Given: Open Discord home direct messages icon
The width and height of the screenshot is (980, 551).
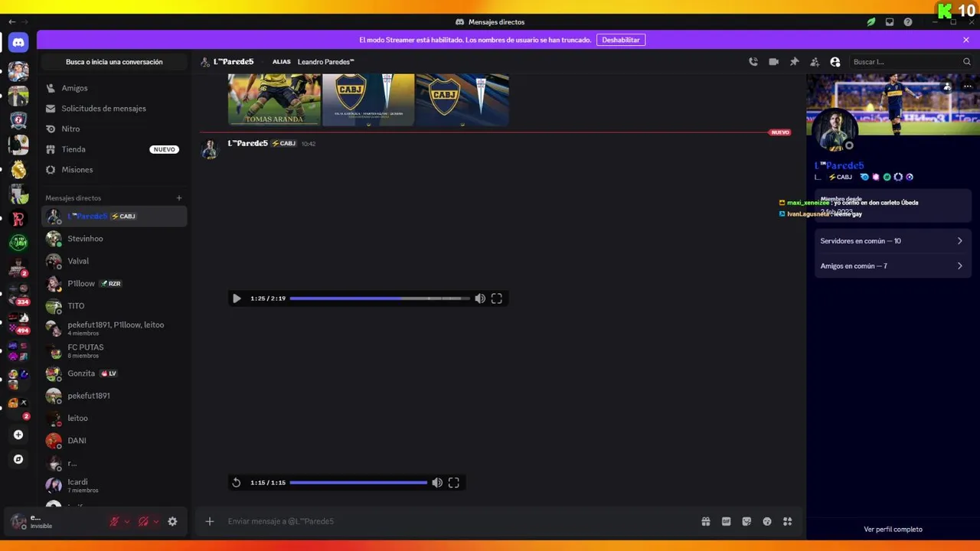Looking at the screenshot, I should 18,43.
